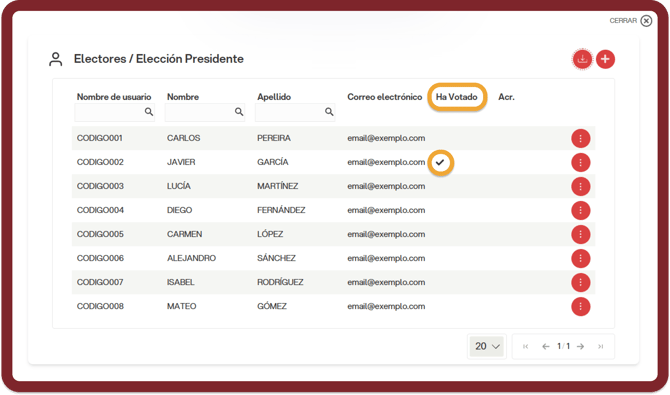Go to previous page arrow
The width and height of the screenshot is (670, 395).
click(x=546, y=346)
